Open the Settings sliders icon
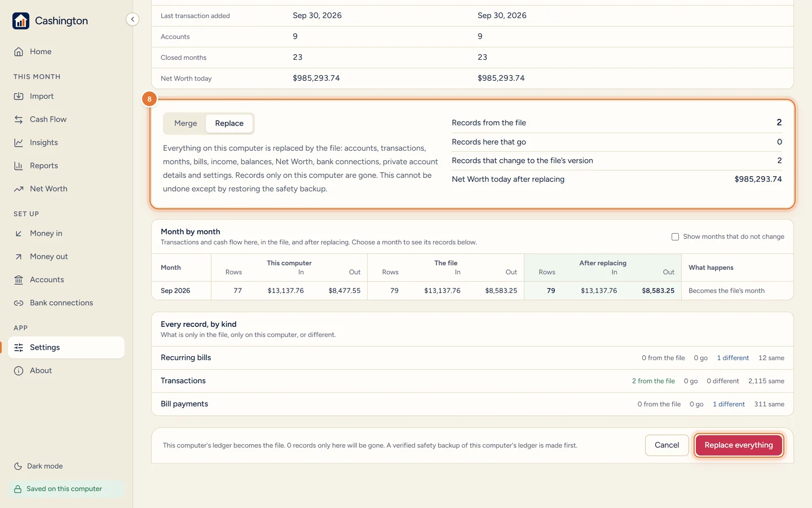 coord(19,348)
